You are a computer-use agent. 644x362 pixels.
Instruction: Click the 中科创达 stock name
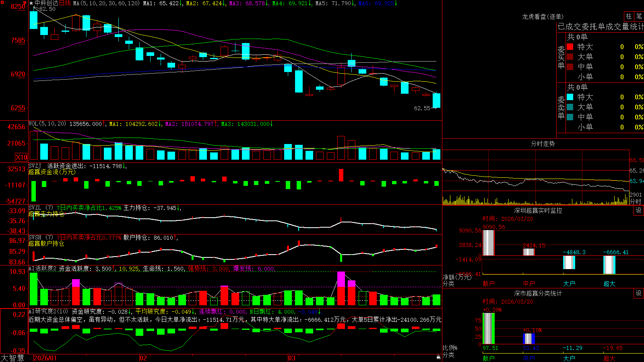(46, 3)
